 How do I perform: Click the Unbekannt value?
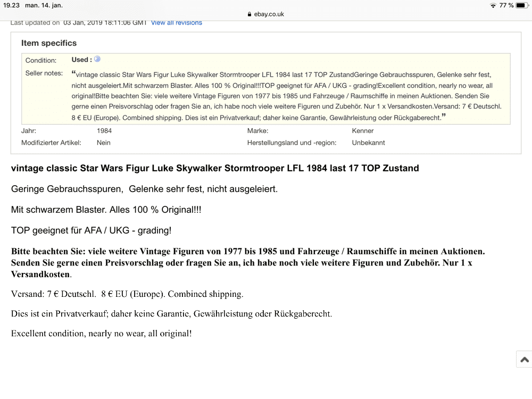coord(369,143)
